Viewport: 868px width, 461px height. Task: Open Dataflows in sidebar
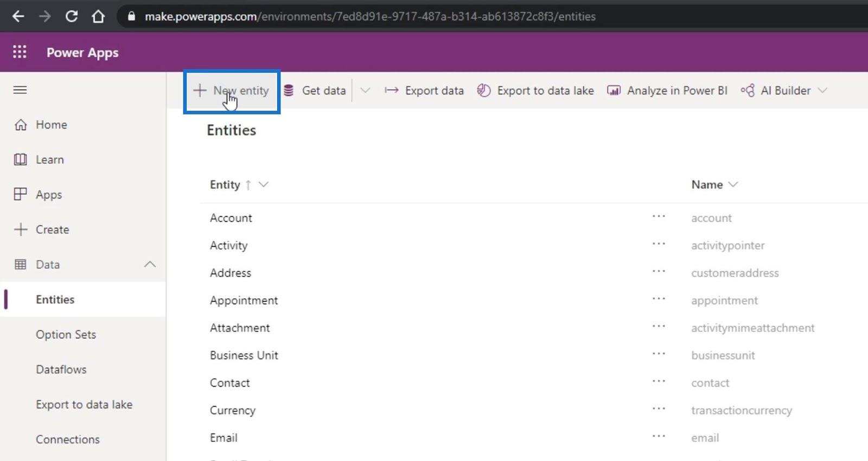[x=61, y=369]
